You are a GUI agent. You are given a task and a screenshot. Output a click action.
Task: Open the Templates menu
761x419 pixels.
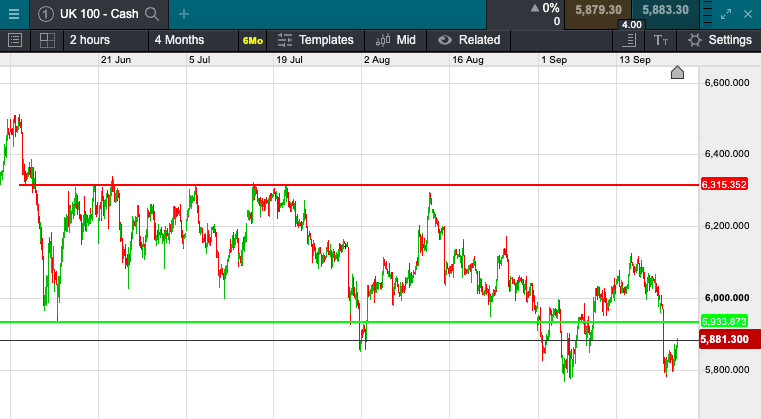pos(316,40)
